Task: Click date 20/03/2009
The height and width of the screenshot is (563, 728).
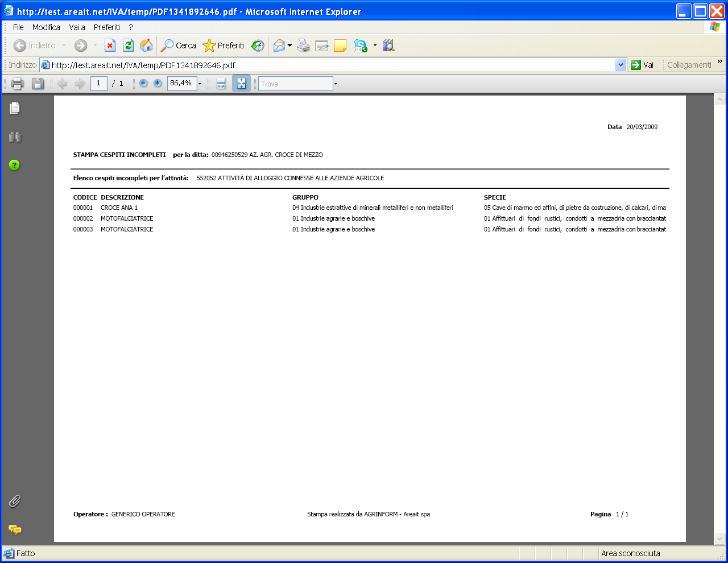Action: [x=642, y=127]
